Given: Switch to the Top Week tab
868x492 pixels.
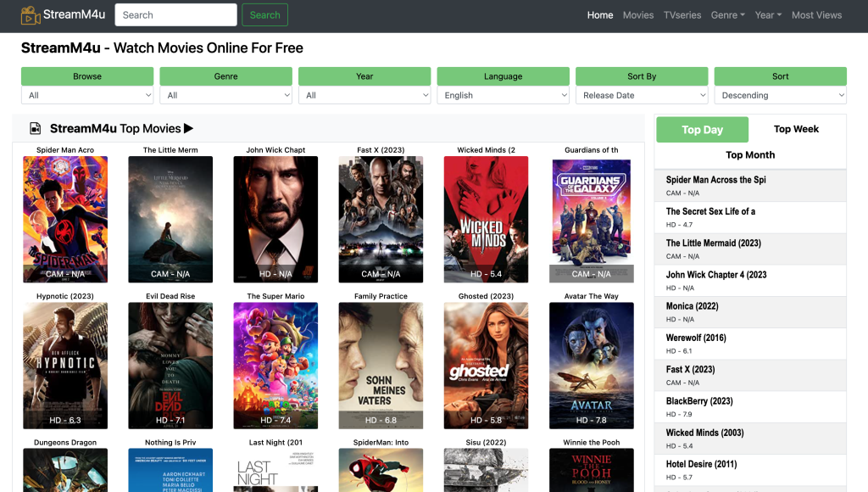Looking at the screenshot, I should click(x=796, y=129).
